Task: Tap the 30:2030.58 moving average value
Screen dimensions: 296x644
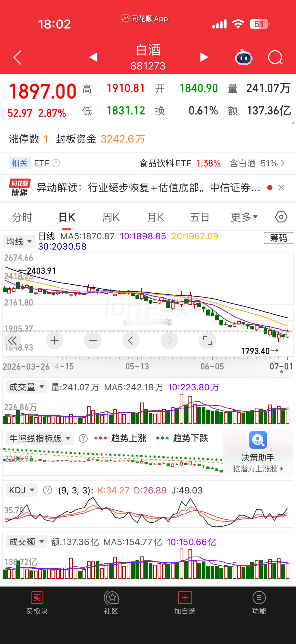Action: [x=62, y=247]
